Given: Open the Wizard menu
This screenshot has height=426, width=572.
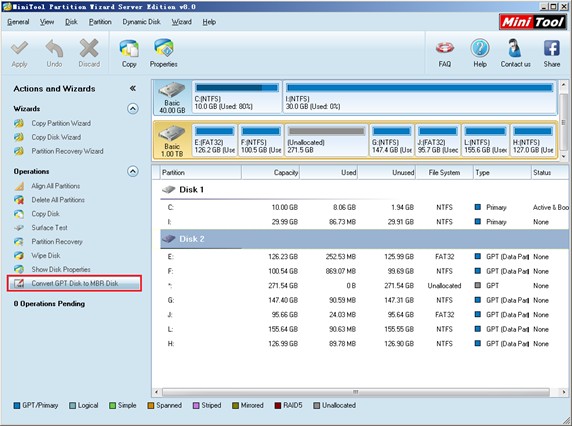Looking at the screenshot, I should click(x=181, y=22).
